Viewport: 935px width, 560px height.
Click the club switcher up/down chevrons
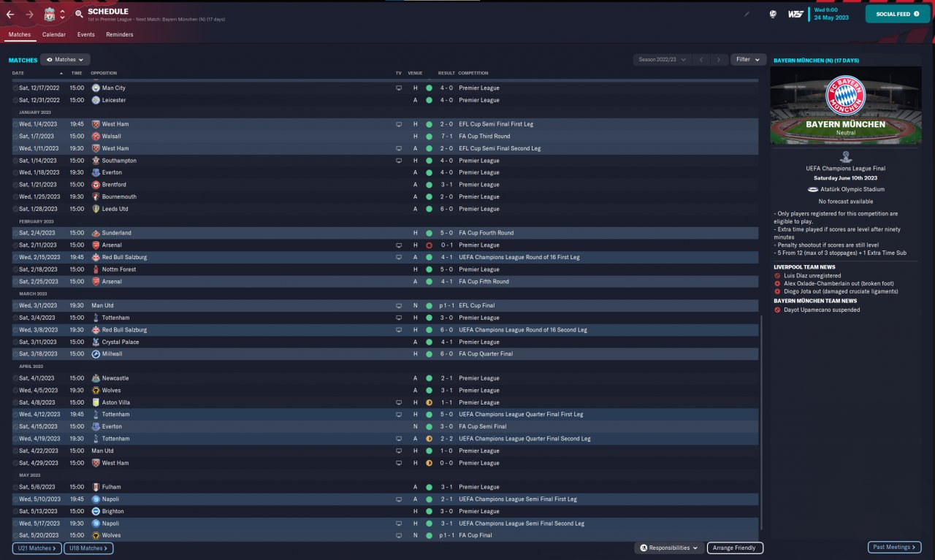[62, 14]
